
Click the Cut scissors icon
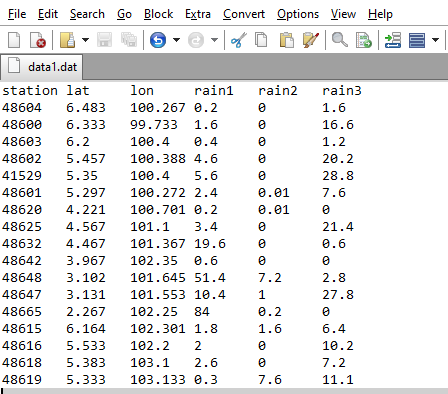tap(238, 40)
